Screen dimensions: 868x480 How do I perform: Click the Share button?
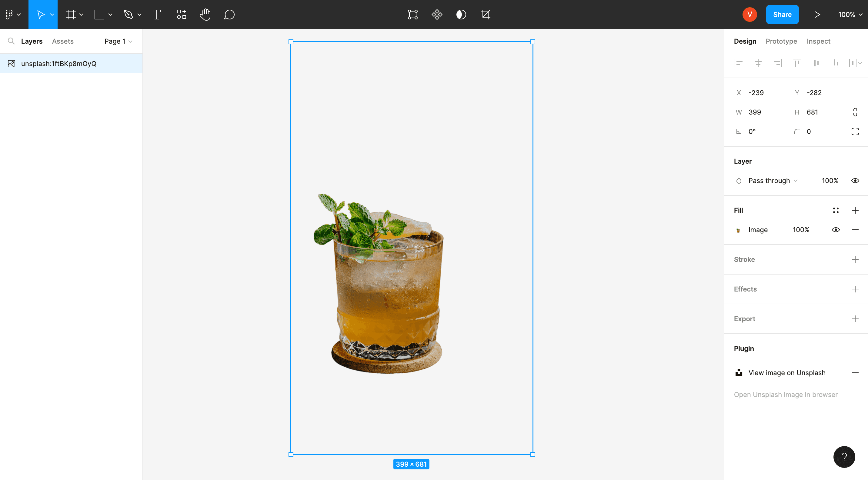click(x=782, y=15)
